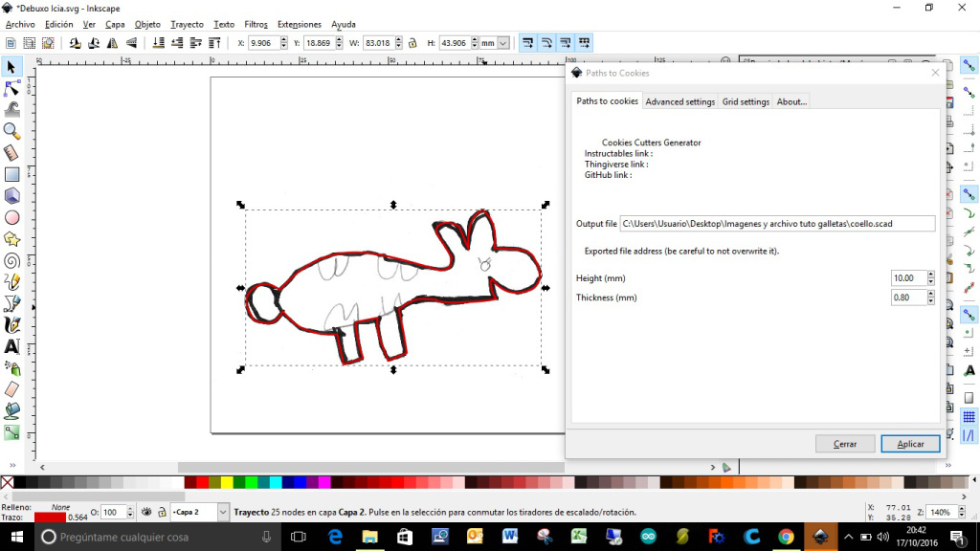The image size is (980, 551).
Task: Toggle current layer visibility eye icon
Action: click(x=146, y=513)
